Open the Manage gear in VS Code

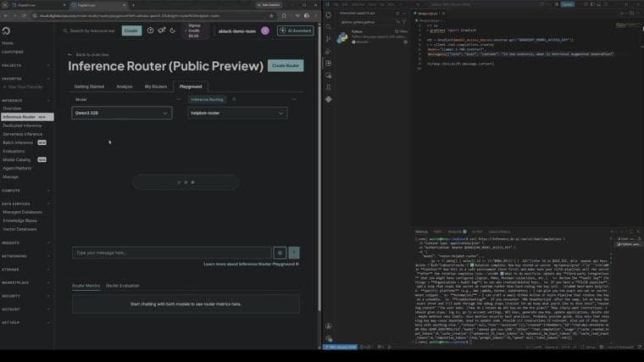pos(329,338)
